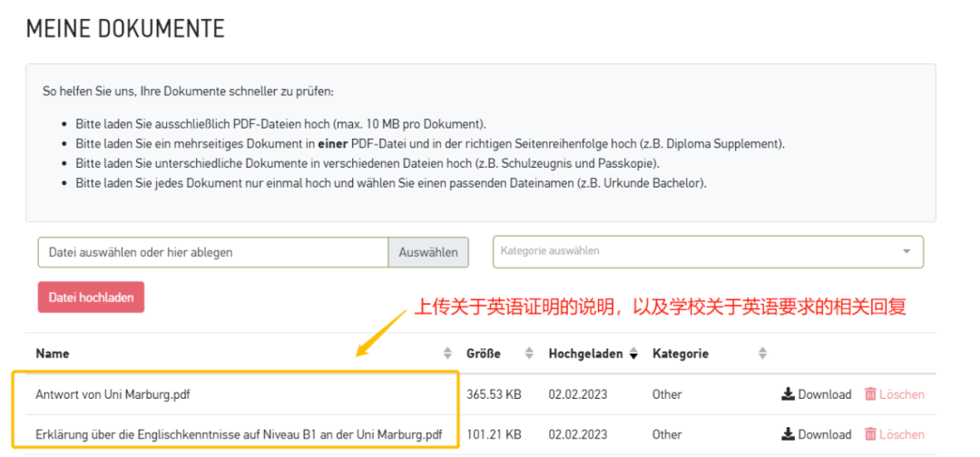Select the Erklärung über die Englischkenntnisse file name

pyautogui.click(x=239, y=434)
